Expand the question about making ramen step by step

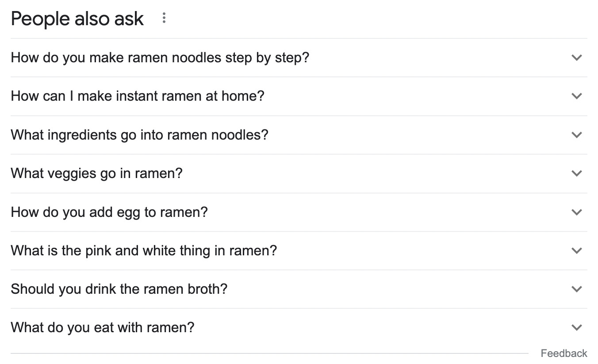click(x=577, y=57)
